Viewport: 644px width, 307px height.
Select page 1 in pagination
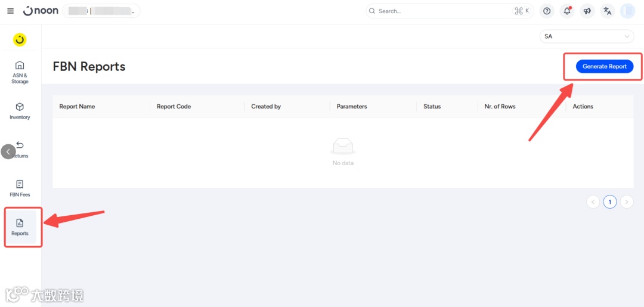pyautogui.click(x=610, y=201)
